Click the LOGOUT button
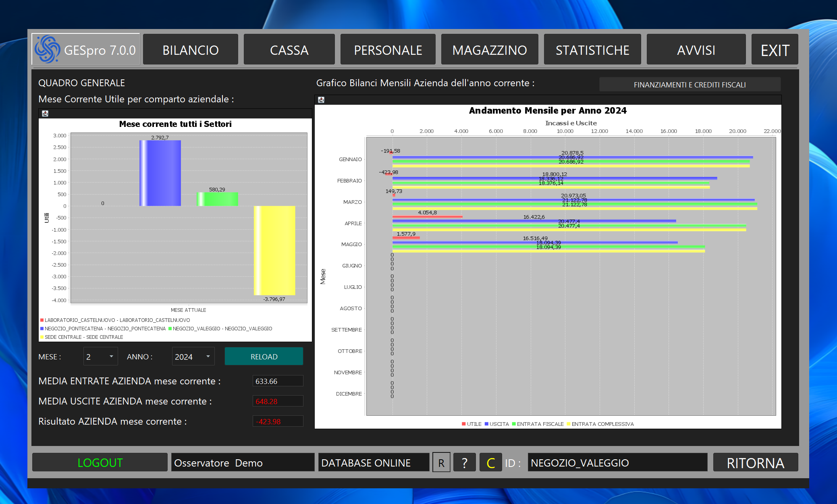Viewport: 837px width, 504px height. [100, 463]
